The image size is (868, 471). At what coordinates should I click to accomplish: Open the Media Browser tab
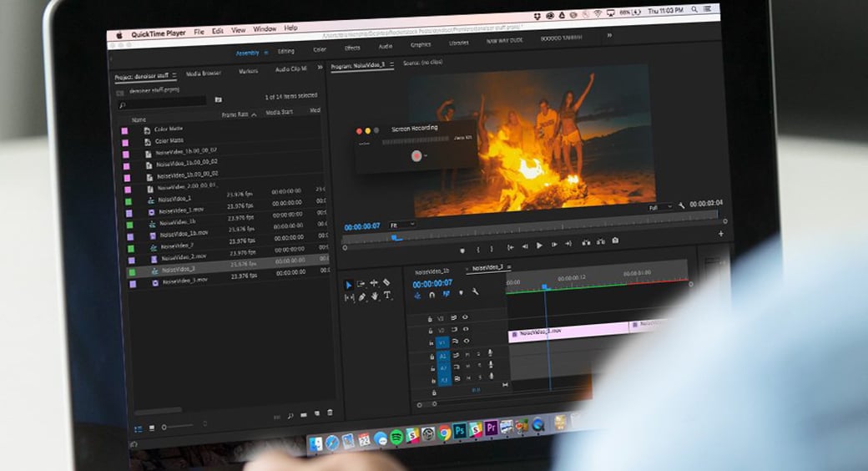click(204, 73)
